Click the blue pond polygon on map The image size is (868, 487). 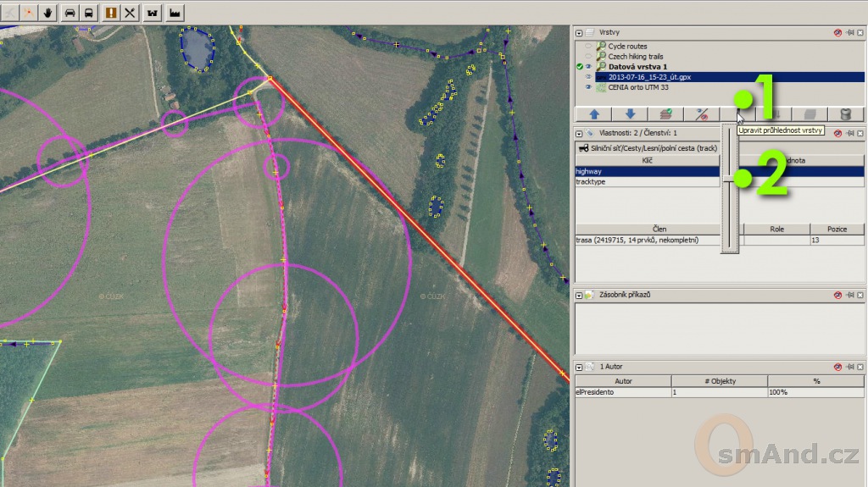click(197, 49)
